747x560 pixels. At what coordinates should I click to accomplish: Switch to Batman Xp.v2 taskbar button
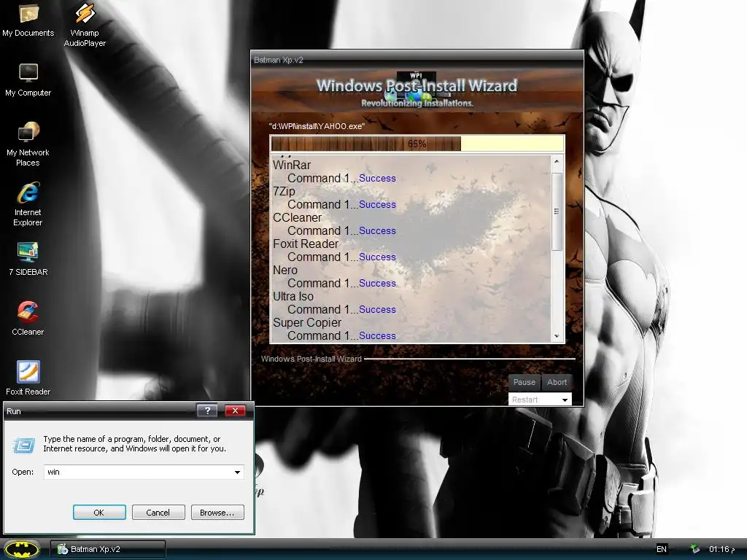coord(108,549)
